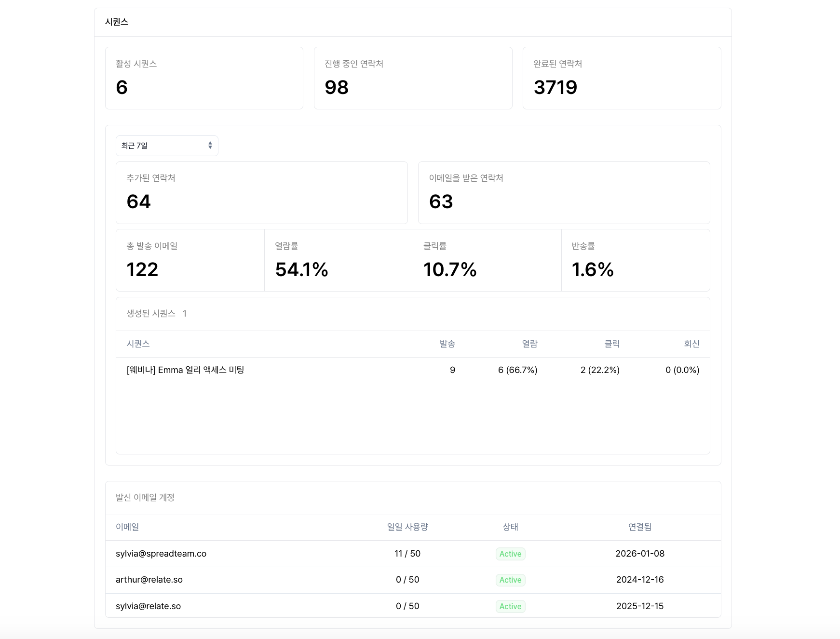Toggle Active status for arthur@relate.so account
This screenshot has width=840, height=639.
[510, 580]
